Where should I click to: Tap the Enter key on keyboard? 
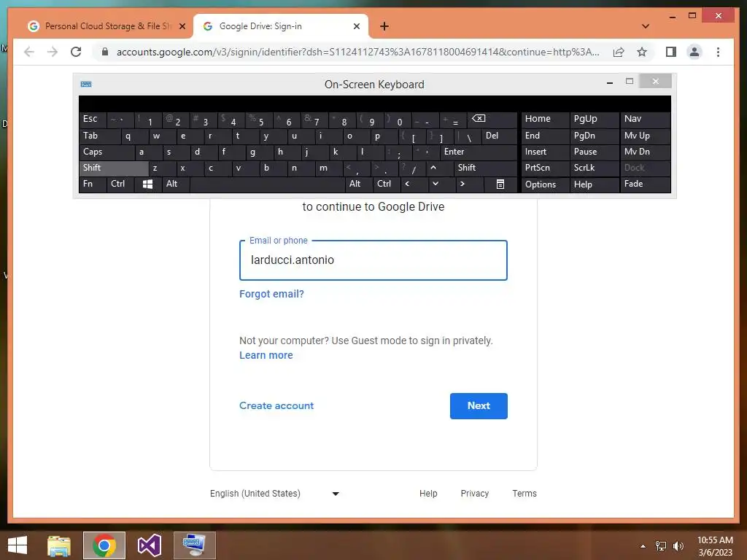tap(479, 152)
